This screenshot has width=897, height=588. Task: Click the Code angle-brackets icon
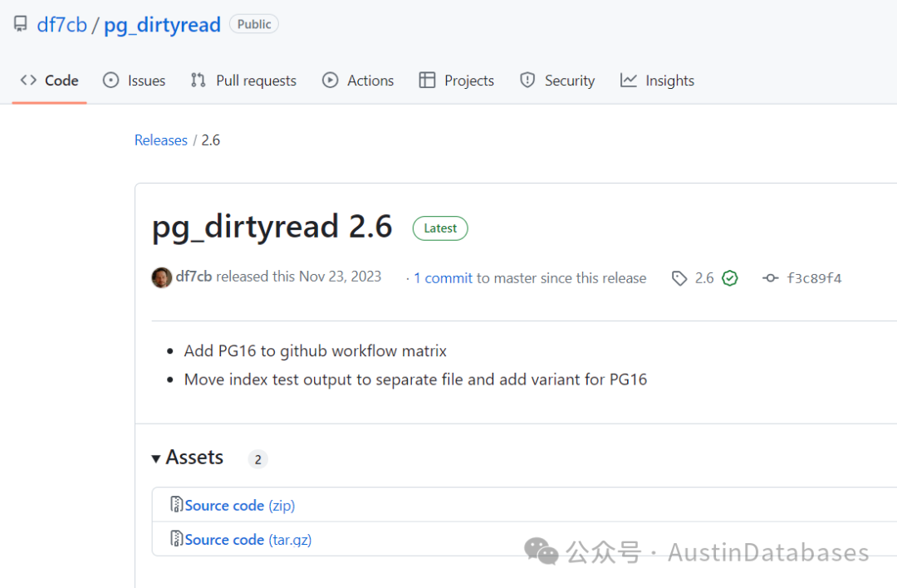point(28,80)
